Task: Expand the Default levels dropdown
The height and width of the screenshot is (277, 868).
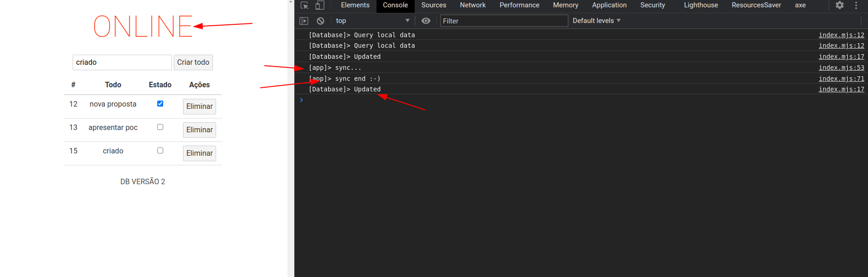Action: click(x=596, y=21)
